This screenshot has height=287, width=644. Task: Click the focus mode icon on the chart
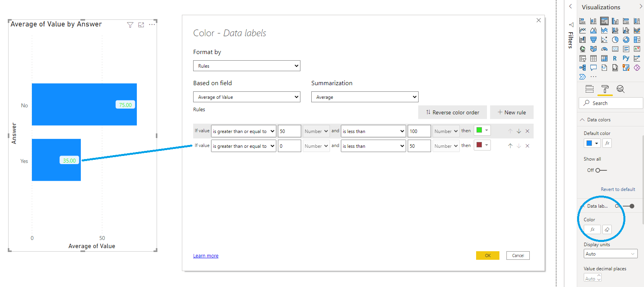click(x=141, y=25)
